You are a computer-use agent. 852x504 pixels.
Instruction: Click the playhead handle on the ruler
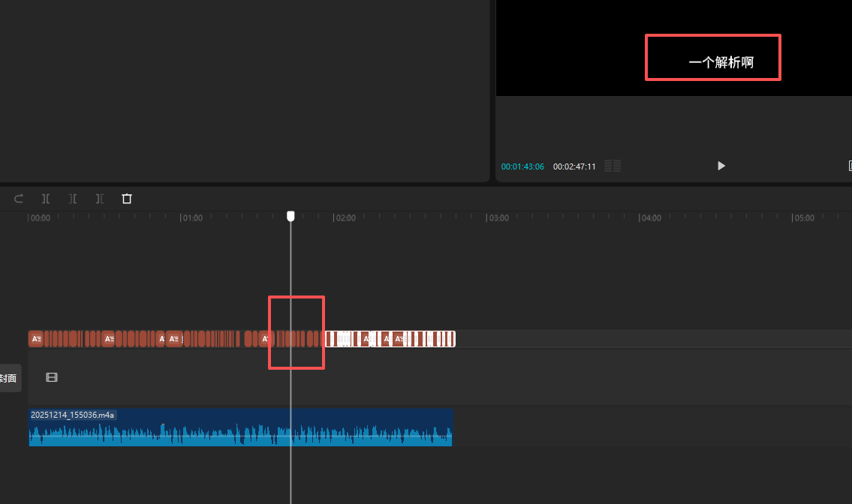coord(291,216)
